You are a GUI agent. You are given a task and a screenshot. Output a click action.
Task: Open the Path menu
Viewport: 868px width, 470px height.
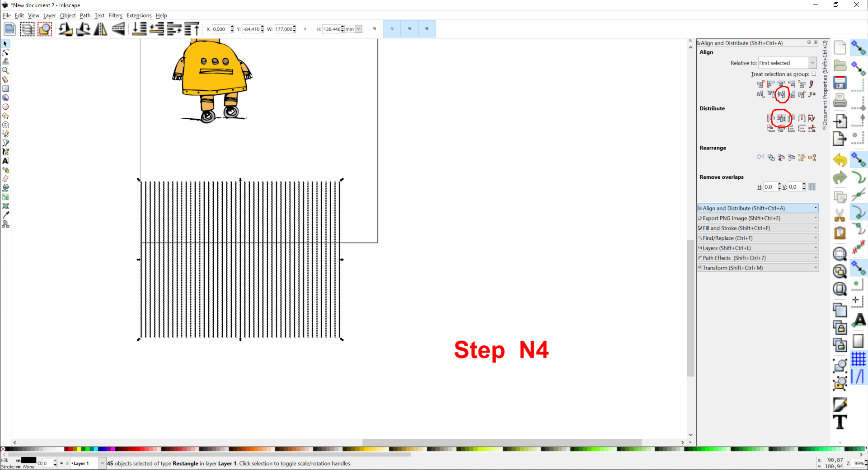tap(85, 15)
